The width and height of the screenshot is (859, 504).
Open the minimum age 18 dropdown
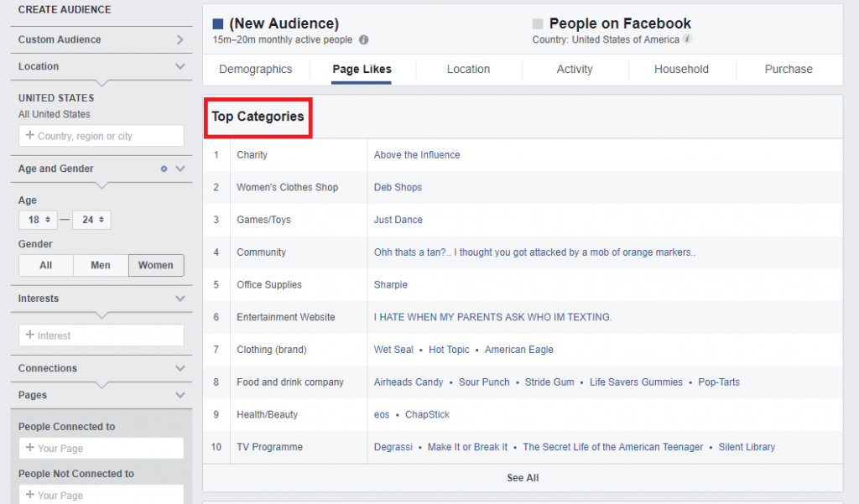(x=38, y=221)
